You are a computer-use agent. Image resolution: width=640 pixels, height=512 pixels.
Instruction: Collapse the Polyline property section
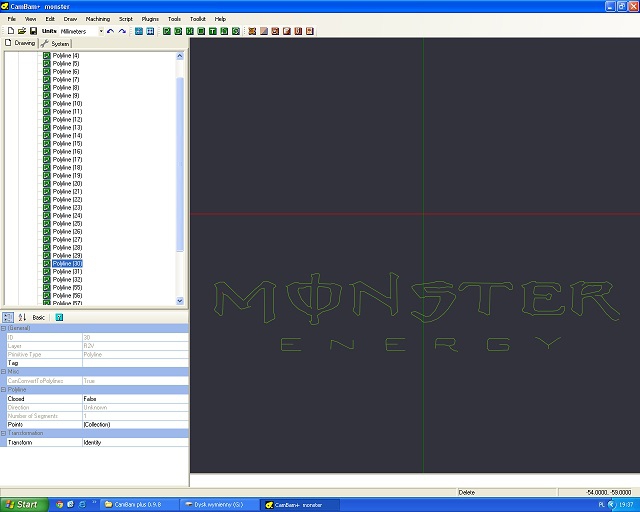[3, 390]
